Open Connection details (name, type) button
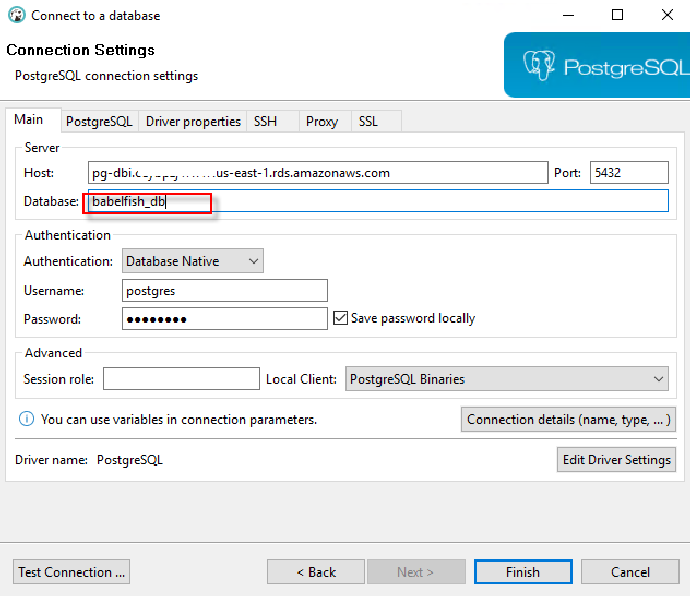This screenshot has width=690, height=596. [x=568, y=419]
